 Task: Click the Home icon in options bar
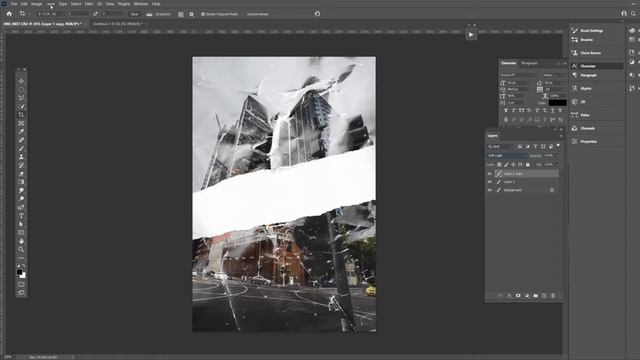[9, 14]
